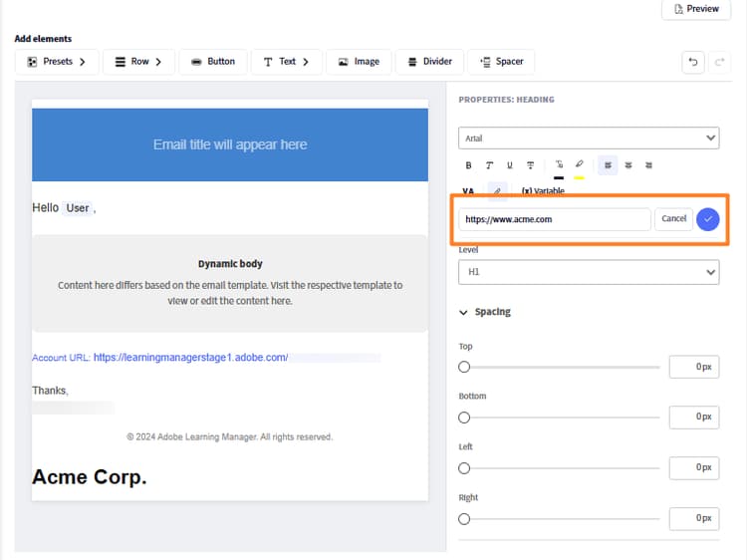Select the Dynamic body block

[x=230, y=283]
